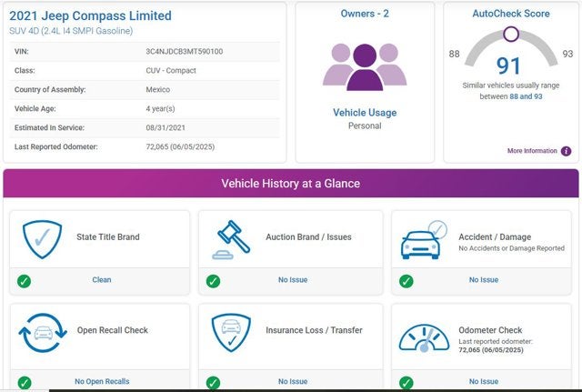
Task: Click the VIN number value
Action: 184,51
